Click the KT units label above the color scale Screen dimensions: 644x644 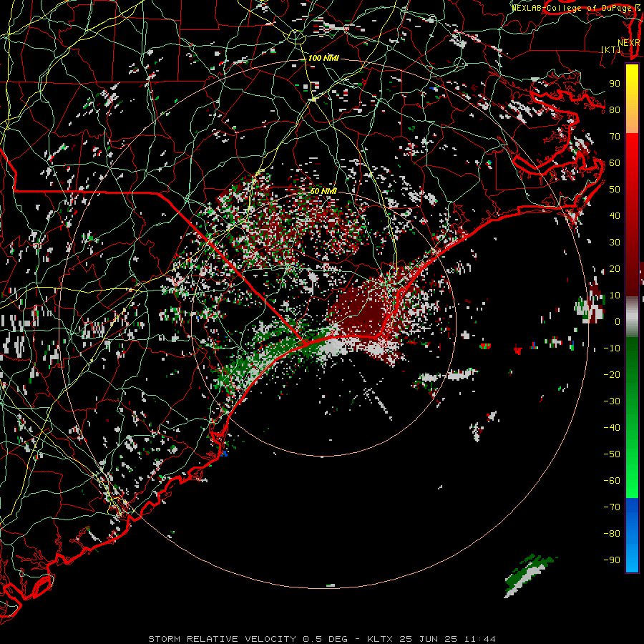click(611, 49)
